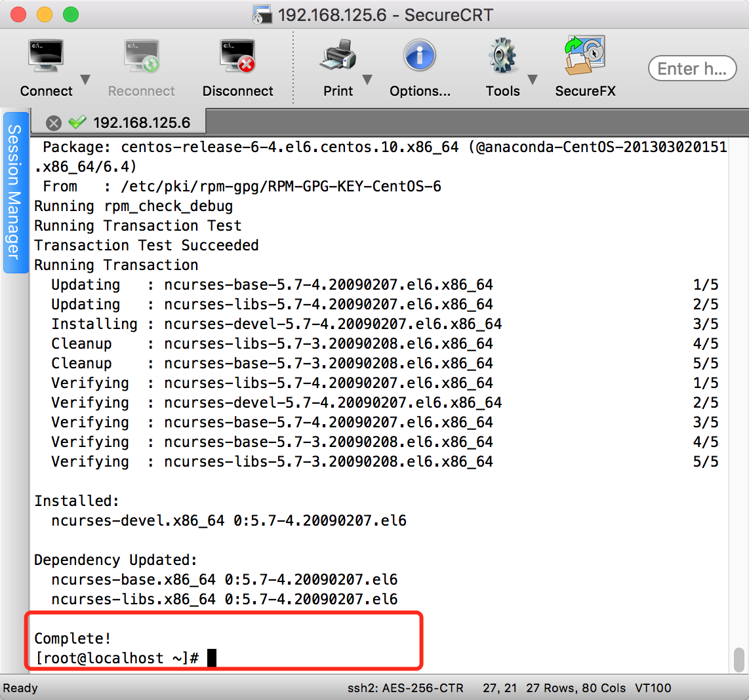The width and height of the screenshot is (749, 700).
Task: Click 'Installing : ncurses-devel' line
Action: click(277, 324)
